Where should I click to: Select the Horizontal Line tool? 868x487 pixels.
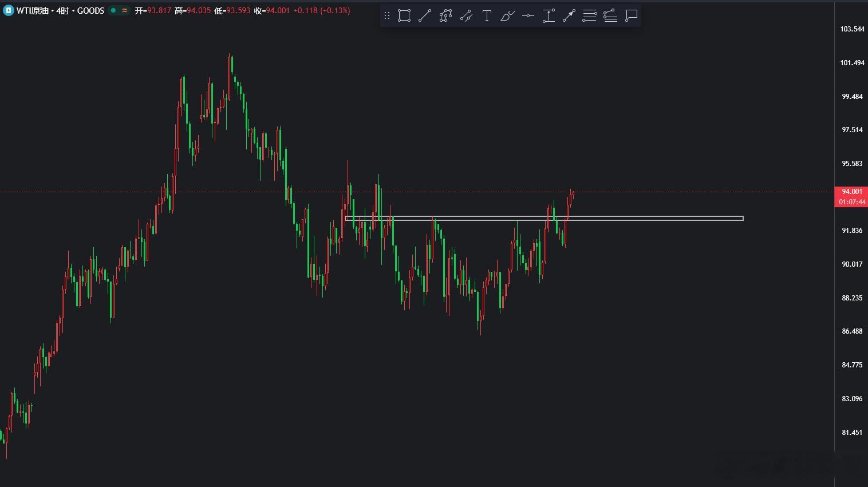tap(528, 16)
